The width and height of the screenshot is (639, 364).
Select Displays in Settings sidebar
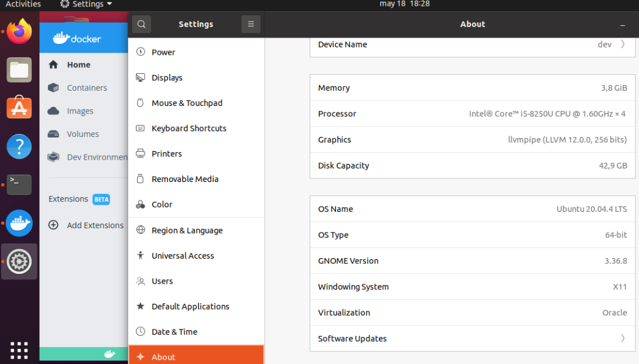[x=196, y=77]
